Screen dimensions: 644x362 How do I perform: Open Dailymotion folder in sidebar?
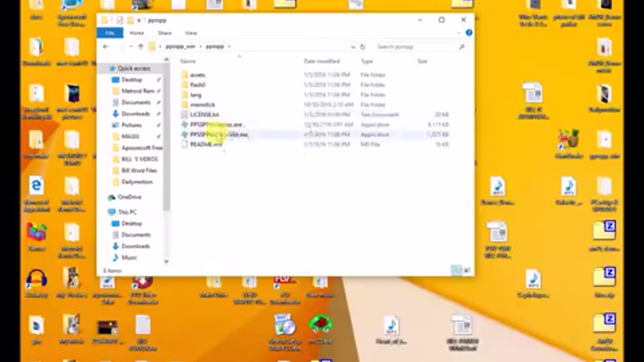[137, 182]
